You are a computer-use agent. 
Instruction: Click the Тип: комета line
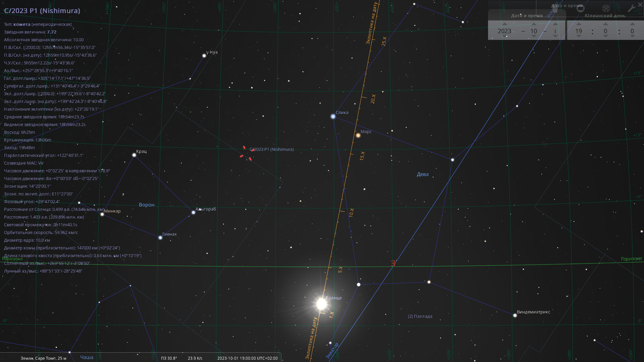38,24
